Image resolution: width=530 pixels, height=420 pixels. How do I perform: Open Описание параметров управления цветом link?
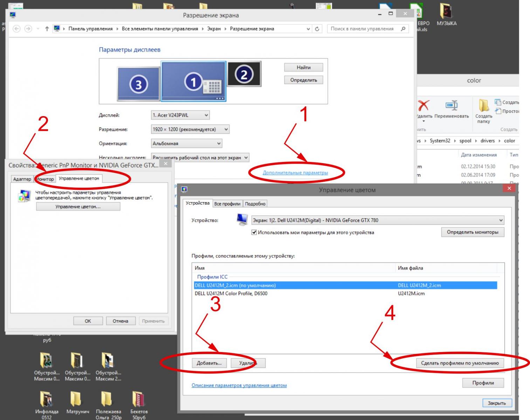click(x=239, y=385)
